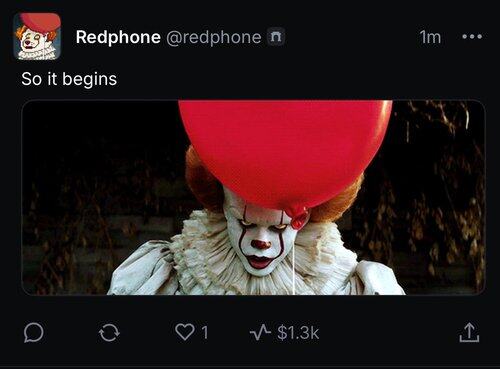Screen dimensions: 500x369
Task: Recast the post with the circular arrows icon
Action: coord(109,333)
